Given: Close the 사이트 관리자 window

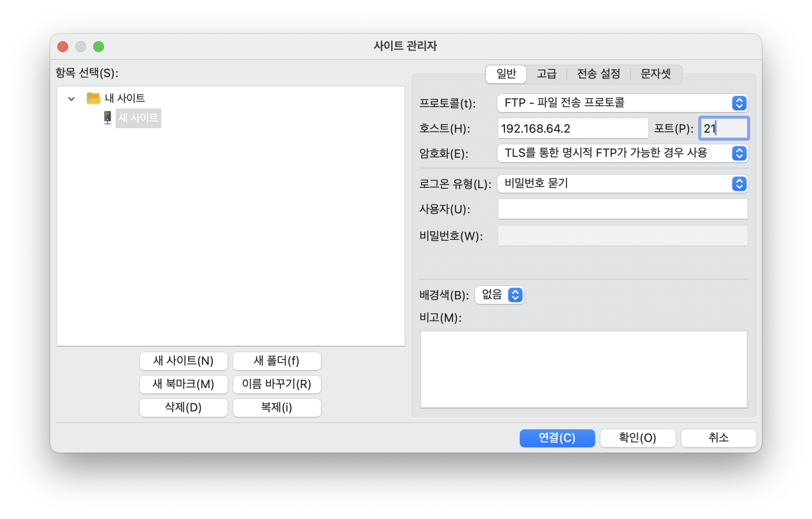Looking at the screenshot, I should pyautogui.click(x=63, y=47).
